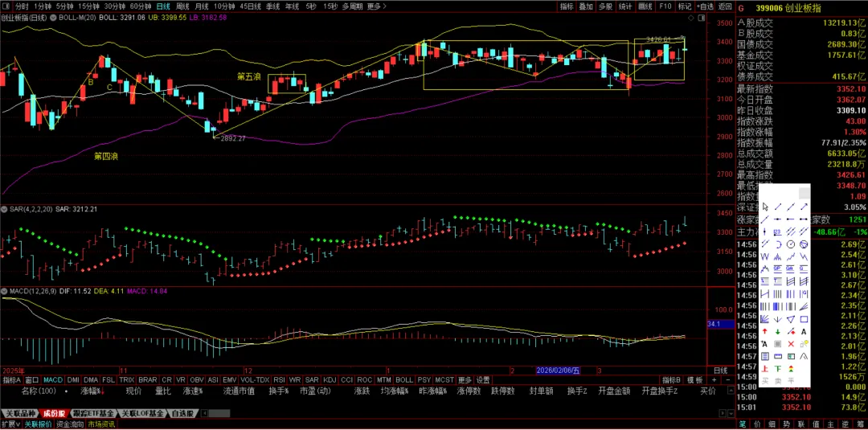Open the top 更多 periods dropdown
Image resolution: width=868 pixels, height=430 pixels.
coord(376,6)
